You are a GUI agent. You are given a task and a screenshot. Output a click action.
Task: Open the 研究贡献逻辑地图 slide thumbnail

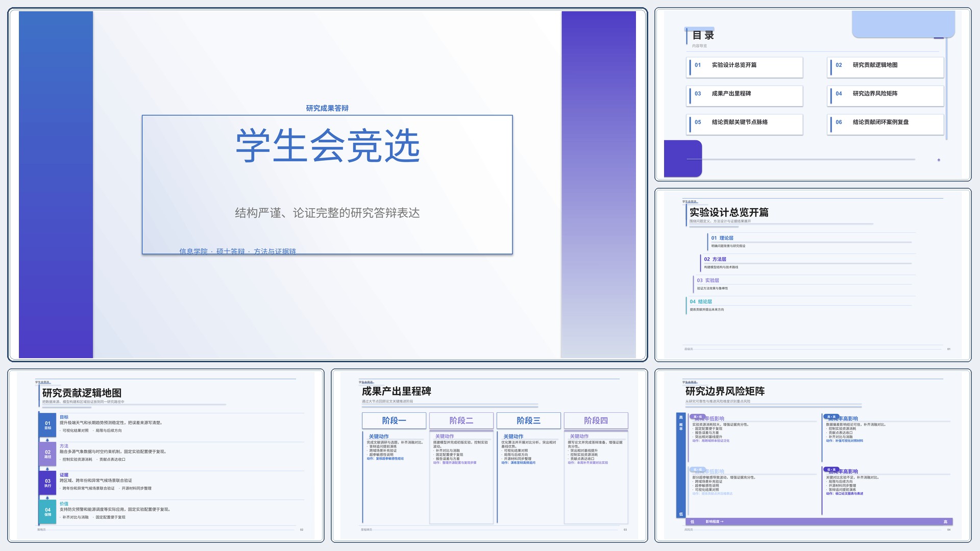point(166,456)
